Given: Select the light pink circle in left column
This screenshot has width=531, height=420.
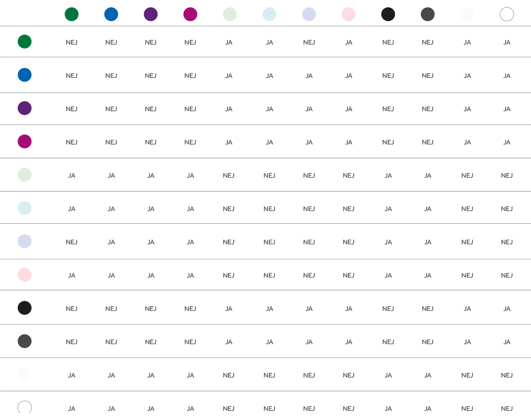Looking at the screenshot, I should tap(25, 275).
